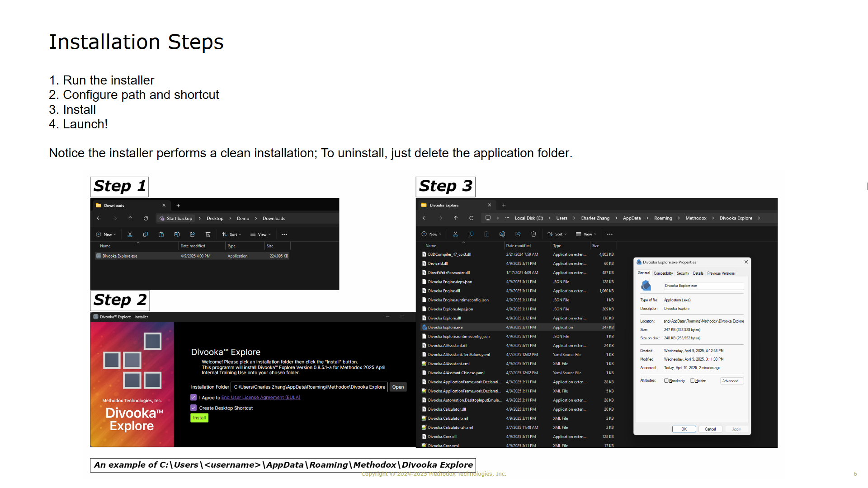Add a new tab beside Downloads tab
Screen dimensions: 868x488
pos(178,206)
